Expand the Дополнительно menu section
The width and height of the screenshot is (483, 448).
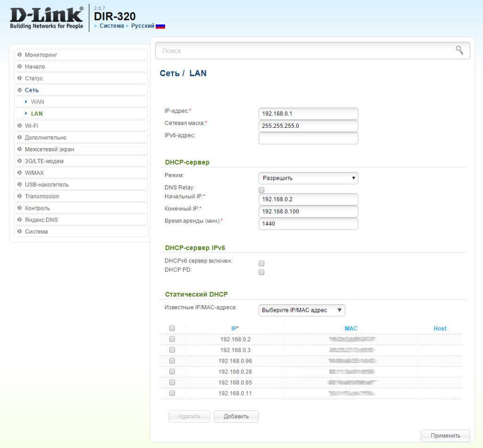tap(81, 138)
